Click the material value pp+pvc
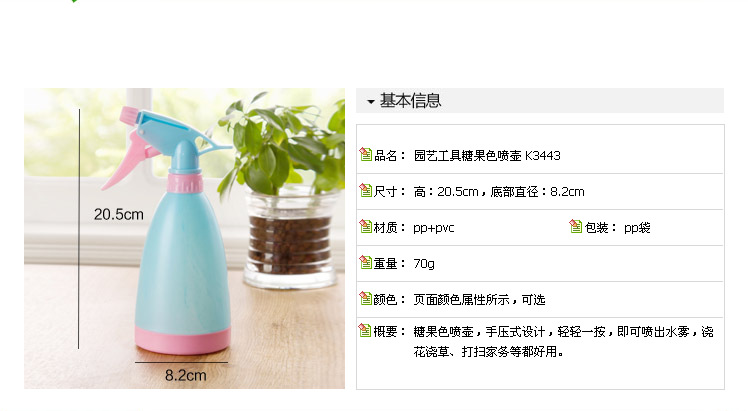 coord(434,228)
